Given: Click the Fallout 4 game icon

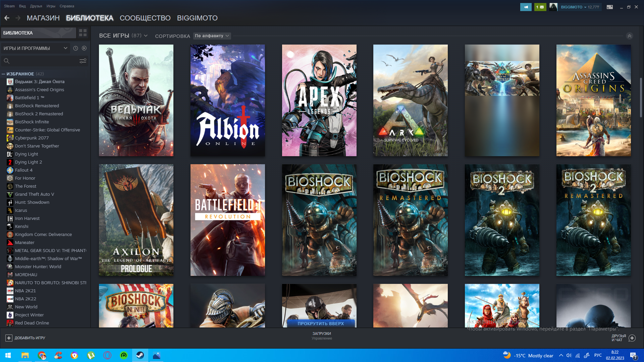Looking at the screenshot, I should coord(10,170).
